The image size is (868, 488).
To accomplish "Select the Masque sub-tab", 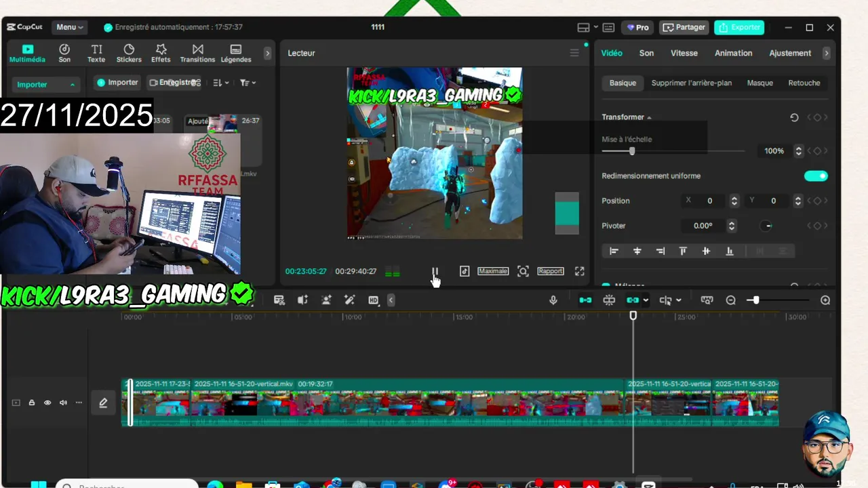I will 760,83.
